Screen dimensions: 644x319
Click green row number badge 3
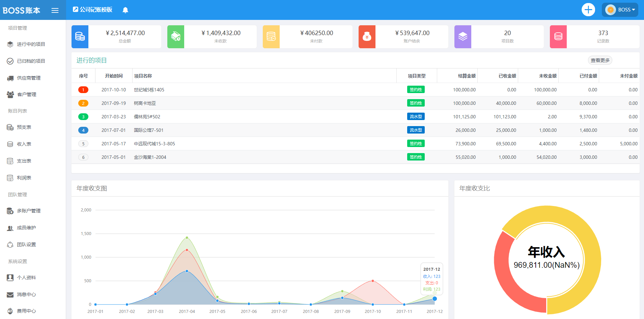[83, 117]
